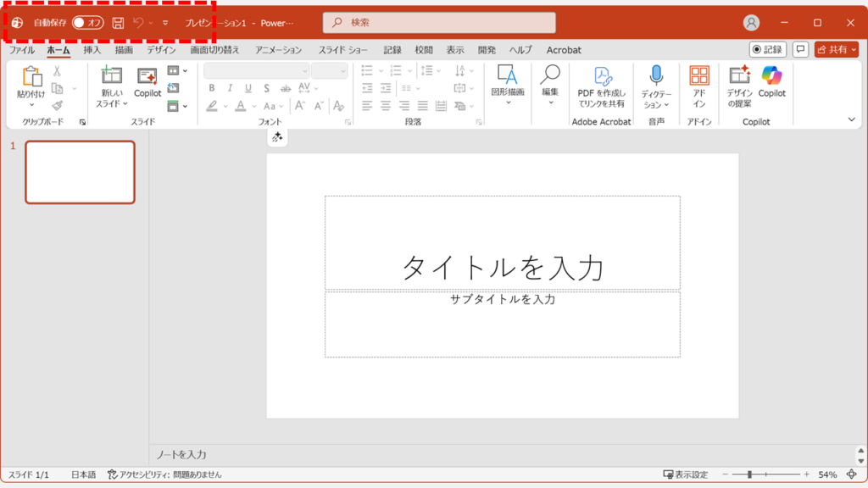The width and height of the screenshot is (868, 488).
Task: Start recording with the 記録 button
Action: pyautogui.click(x=769, y=49)
